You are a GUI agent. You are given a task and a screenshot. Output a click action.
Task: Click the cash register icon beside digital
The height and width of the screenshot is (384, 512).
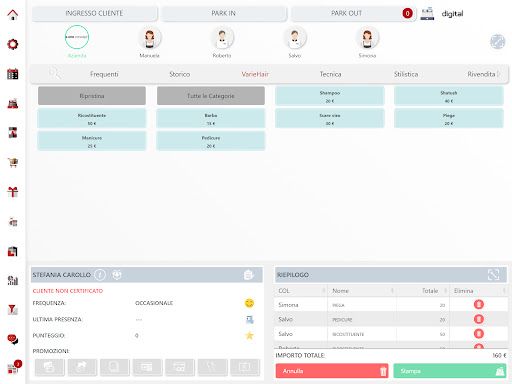click(427, 14)
